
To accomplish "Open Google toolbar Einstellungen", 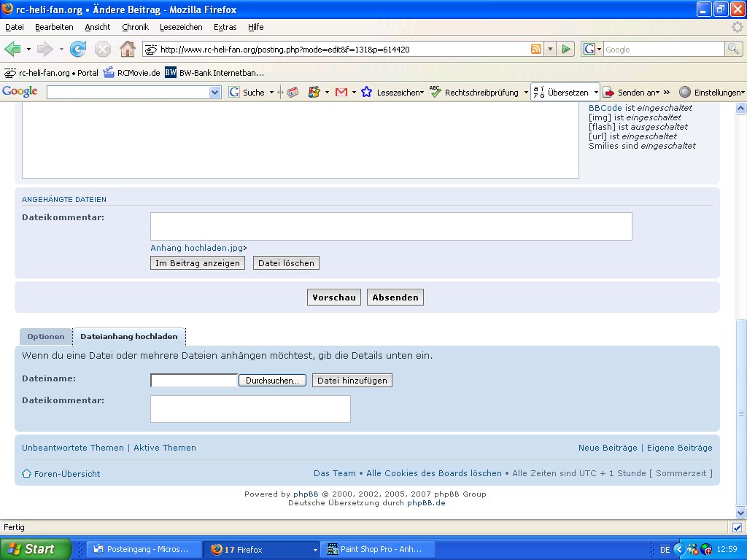I will (712, 93).
